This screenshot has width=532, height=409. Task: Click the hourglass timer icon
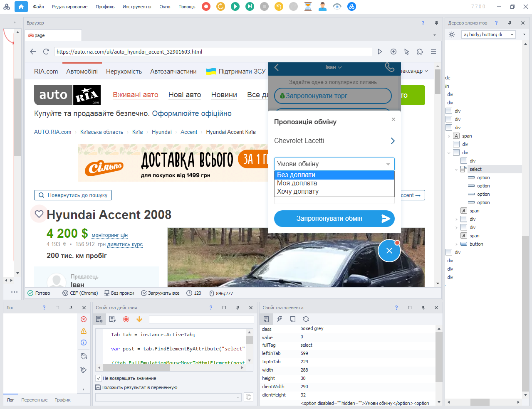click(308, 7)
